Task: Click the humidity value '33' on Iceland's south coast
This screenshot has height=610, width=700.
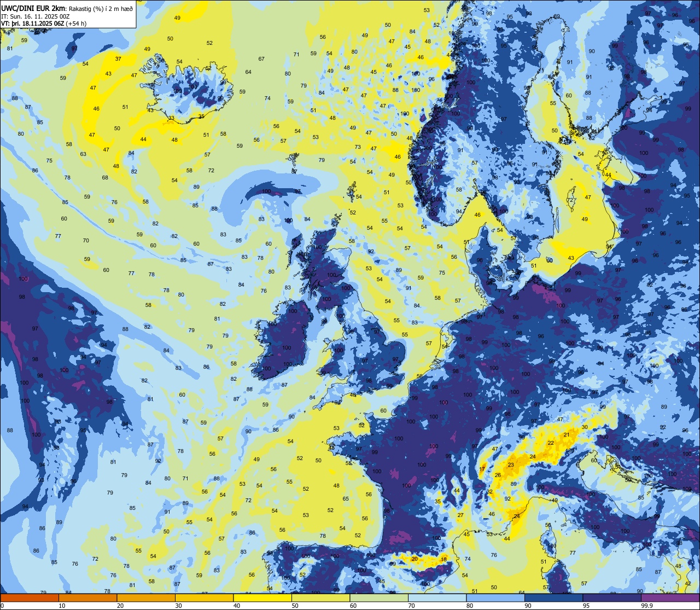Action: coord(171,118)
